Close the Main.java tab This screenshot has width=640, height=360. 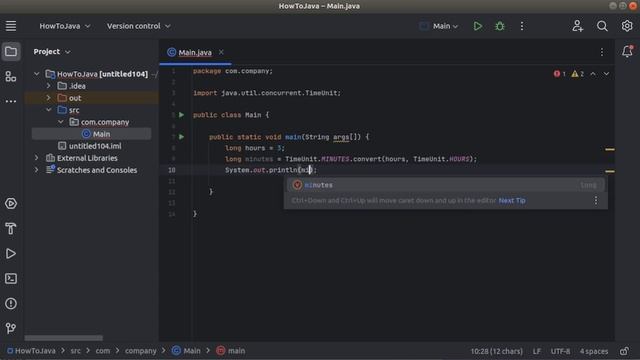coord(221,52)
